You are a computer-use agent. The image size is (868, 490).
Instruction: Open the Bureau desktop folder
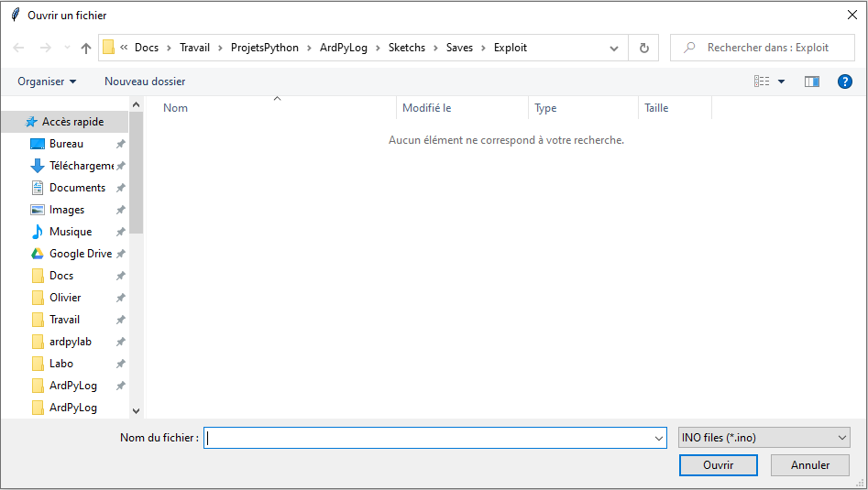[66, 144]
